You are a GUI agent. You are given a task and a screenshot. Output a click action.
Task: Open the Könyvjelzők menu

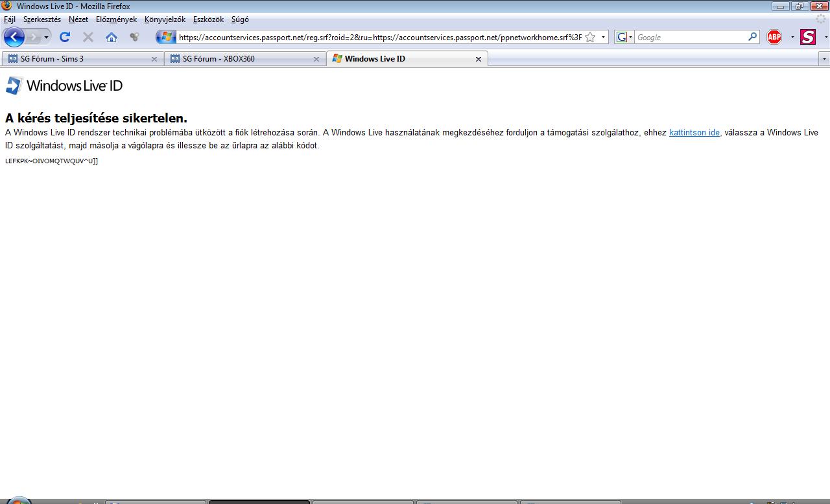coord(165,19)
